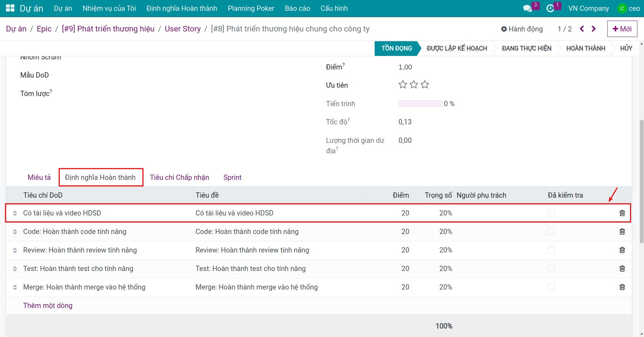Check 'Đã kiểm tra' for 'Có tài liệu' row
644x337 pixels.
pyautogui.click(x=551, y=213)
